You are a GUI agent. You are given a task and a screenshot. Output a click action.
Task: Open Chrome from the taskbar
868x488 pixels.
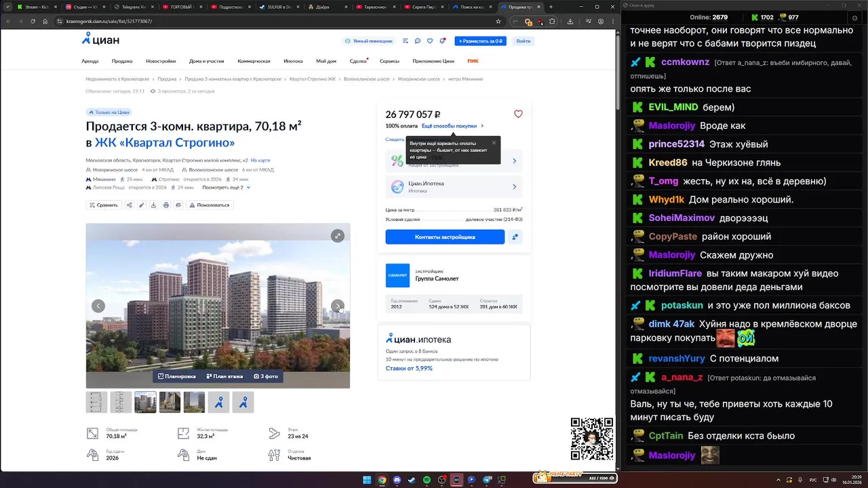tap(382, 480)
